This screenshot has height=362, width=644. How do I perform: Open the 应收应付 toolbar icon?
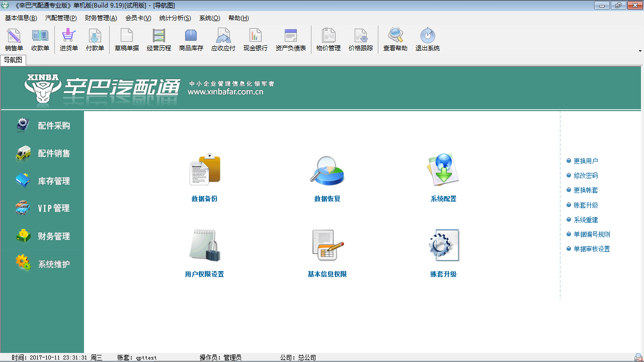coord(223,40)
